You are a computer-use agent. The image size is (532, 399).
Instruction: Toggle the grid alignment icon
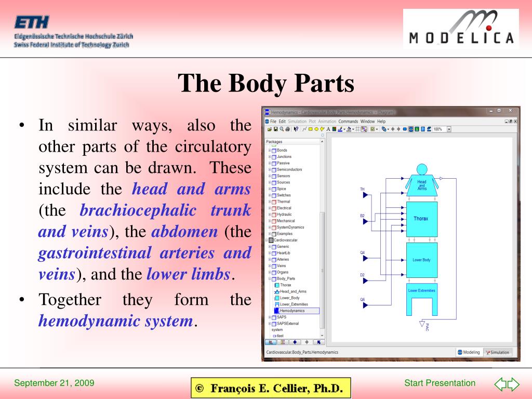pos(357,129)
